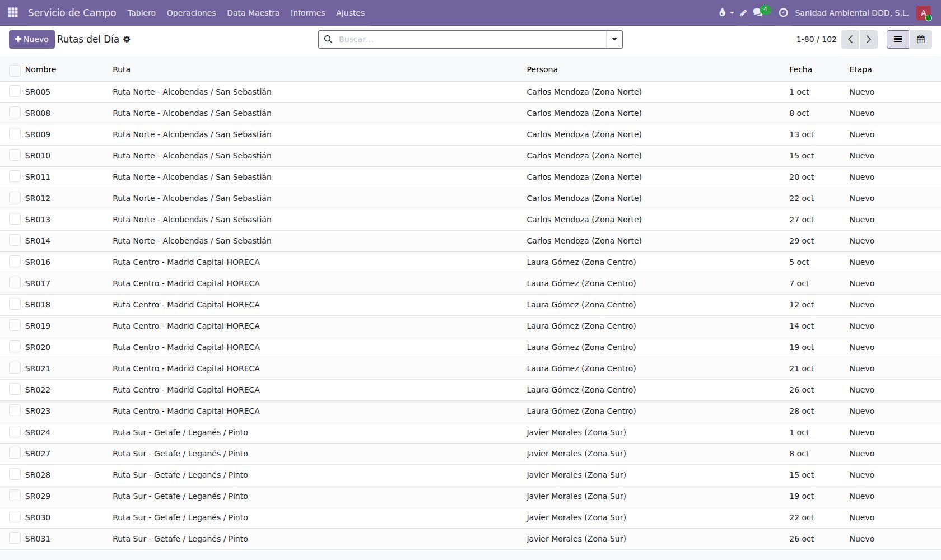Switch to list view
The height and width of the screenshot is (560, 941).
coord(898,39)
